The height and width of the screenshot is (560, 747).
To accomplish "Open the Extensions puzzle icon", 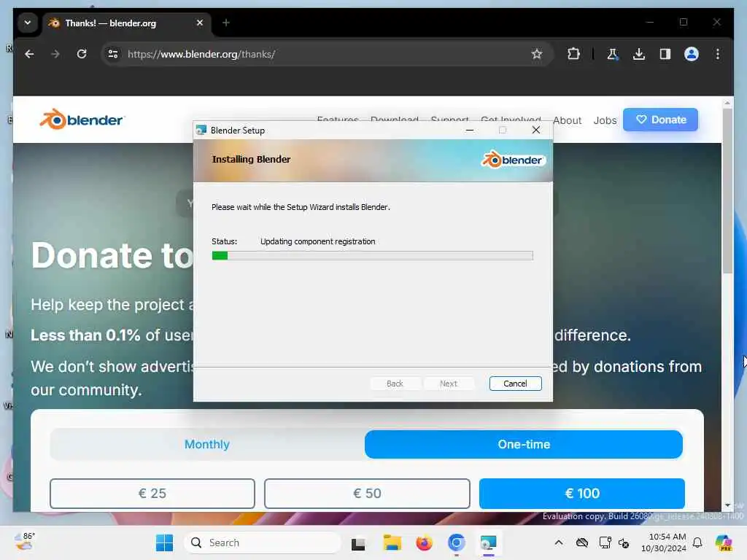I will tap(573, 54).
